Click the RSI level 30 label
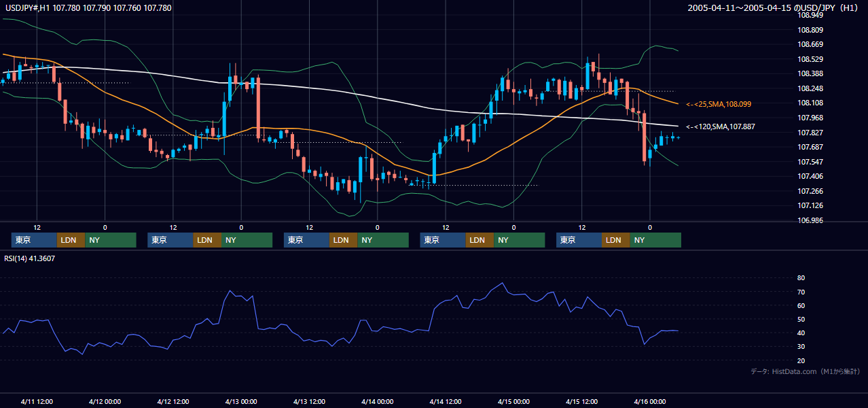Viewport: 868px width, 408px height. click(801, 347)
